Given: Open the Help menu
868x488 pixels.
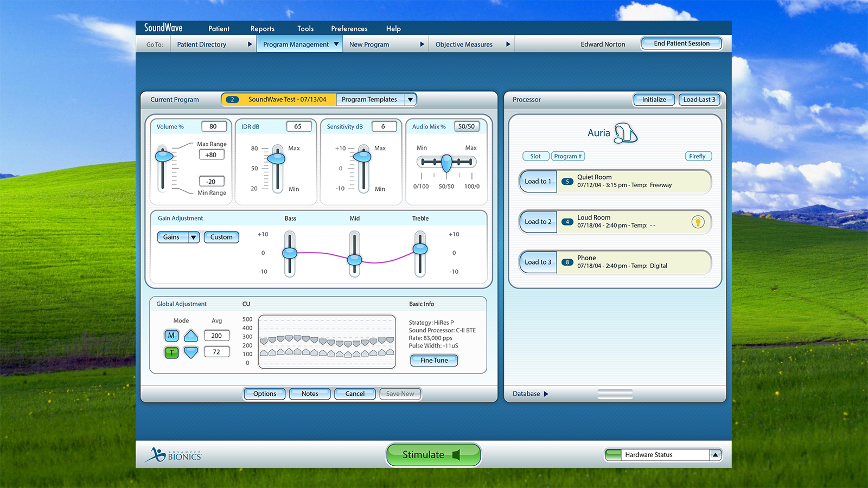Looking at the screenshot, I should point(393,29).
